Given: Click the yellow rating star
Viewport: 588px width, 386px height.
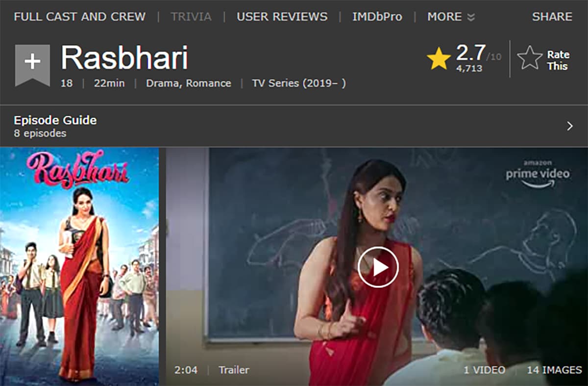Looking at the screenshot, I should [439, 59].
